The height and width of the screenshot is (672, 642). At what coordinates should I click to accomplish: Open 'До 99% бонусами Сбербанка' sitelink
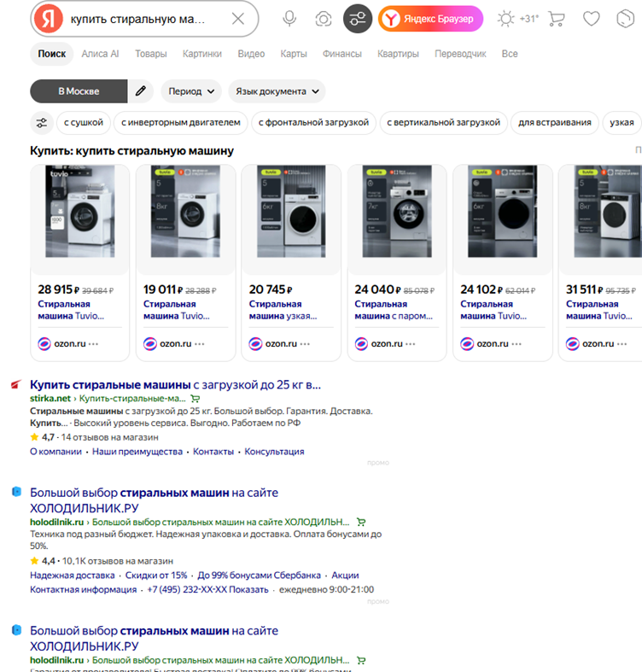click(x=259, y=576)
